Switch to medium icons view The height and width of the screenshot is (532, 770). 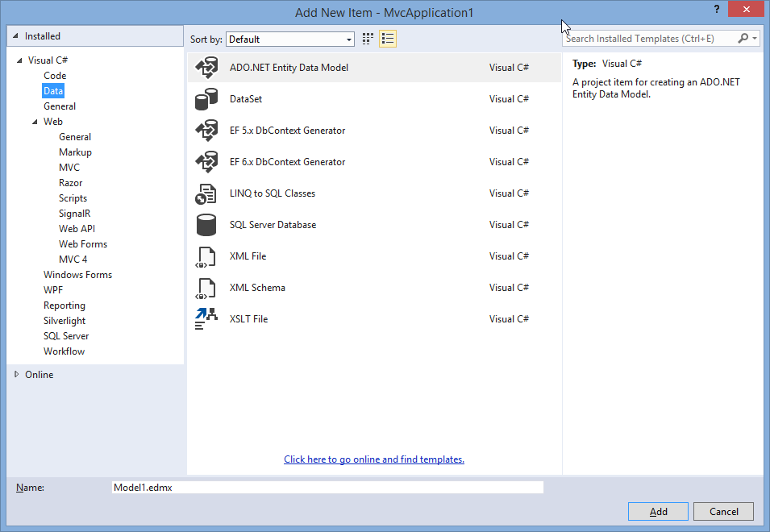click(x=368, y=39)
